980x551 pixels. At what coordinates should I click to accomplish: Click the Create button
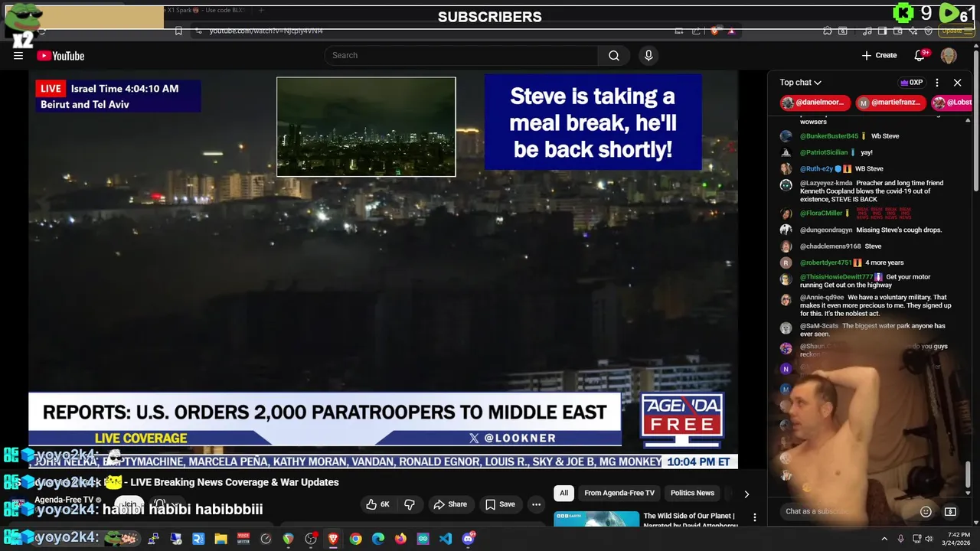click(x=879, y=55)
